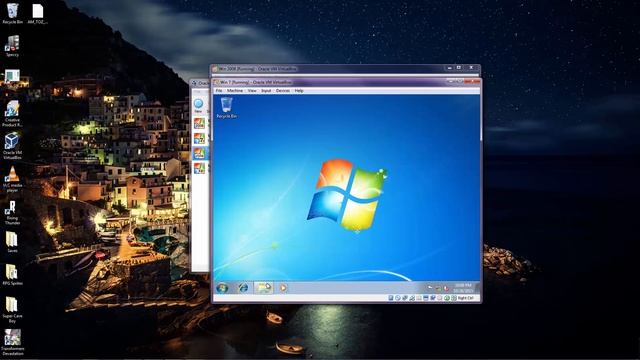Click the volume speaker icon in guest tray

(446, 288)
